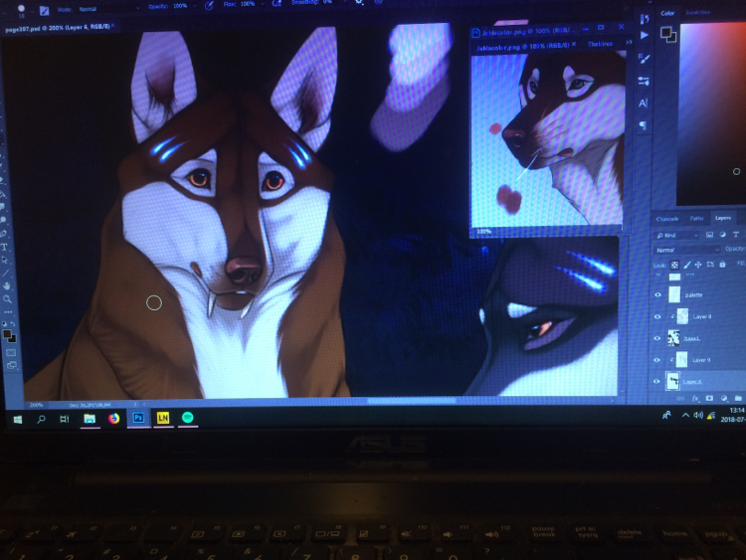Open smoothing options gear icon
The width and height of the screenshot is (746, 560).
pos(360,2)
